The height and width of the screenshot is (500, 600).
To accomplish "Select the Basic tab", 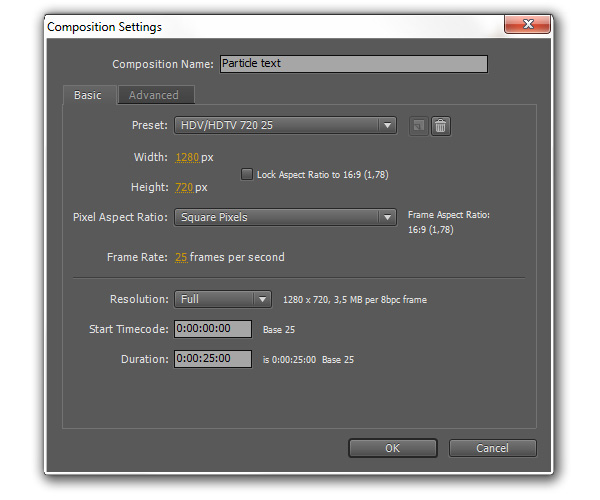I will point(89,95).
